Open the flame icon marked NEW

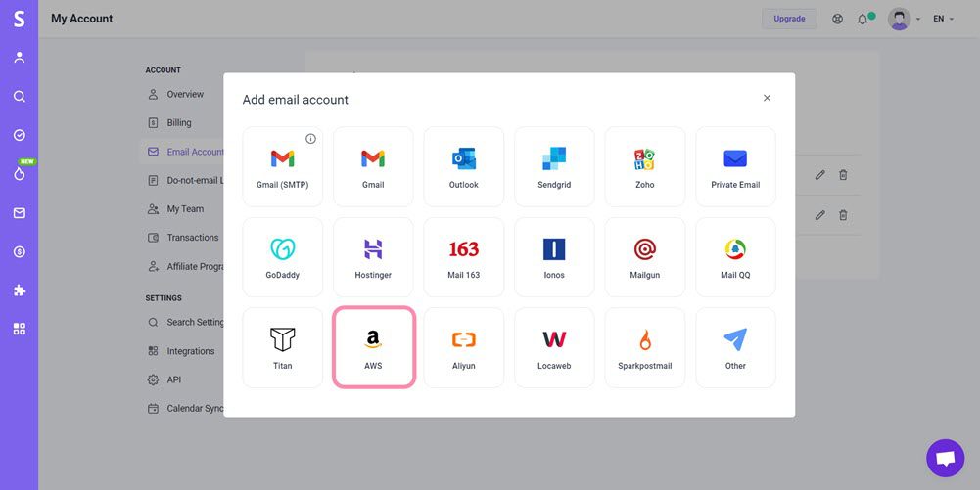[20, 174]
